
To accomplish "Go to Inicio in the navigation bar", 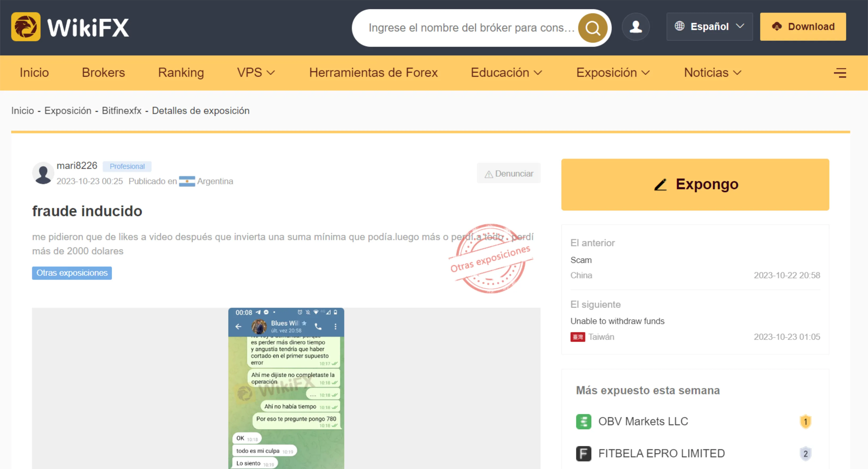I will (34, 73).
